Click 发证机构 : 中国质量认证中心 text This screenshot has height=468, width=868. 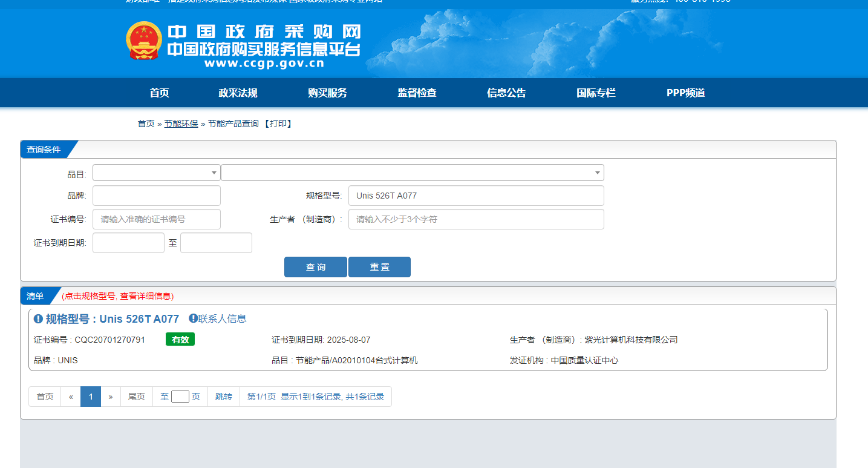(564, 360)
